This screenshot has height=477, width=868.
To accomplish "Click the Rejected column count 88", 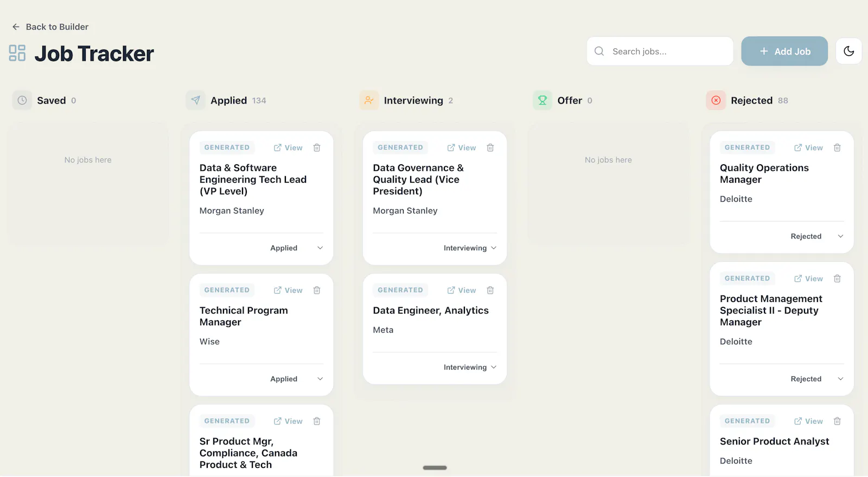I will [x=783, y=100].
